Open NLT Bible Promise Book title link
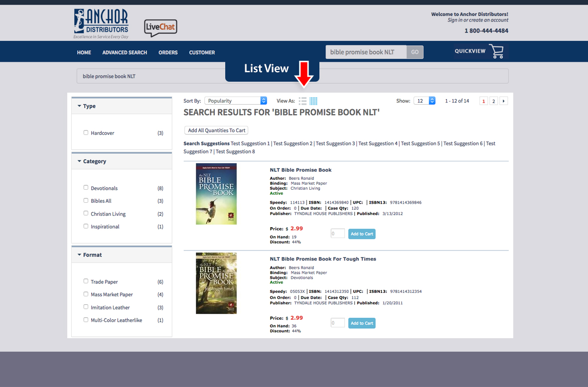588x387 pixels. coord(301,170)
